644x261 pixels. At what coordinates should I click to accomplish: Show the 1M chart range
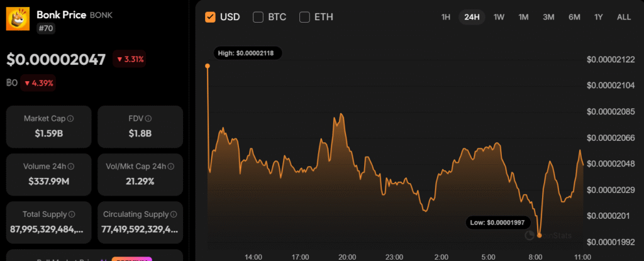coord(523,17)
